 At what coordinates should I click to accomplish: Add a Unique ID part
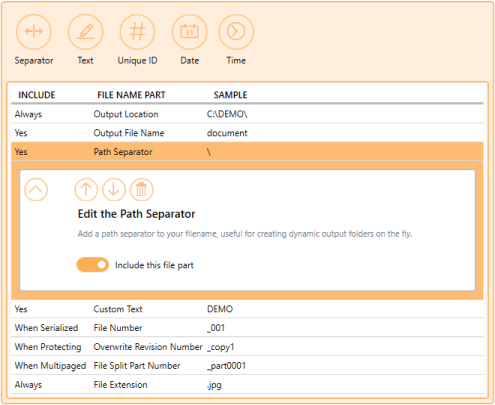coord(137,32)
